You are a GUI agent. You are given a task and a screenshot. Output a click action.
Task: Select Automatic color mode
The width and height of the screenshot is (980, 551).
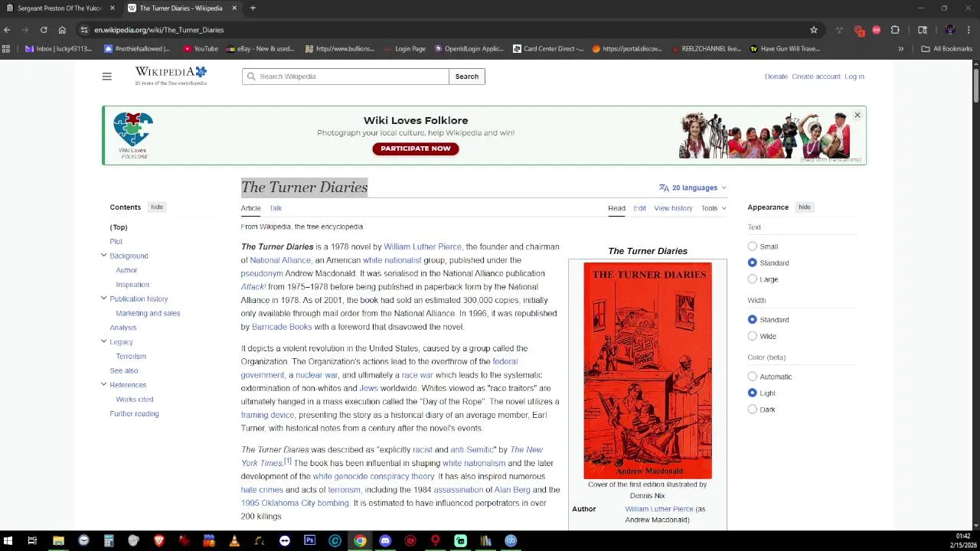pyautogui.click(x=752, y=377)
